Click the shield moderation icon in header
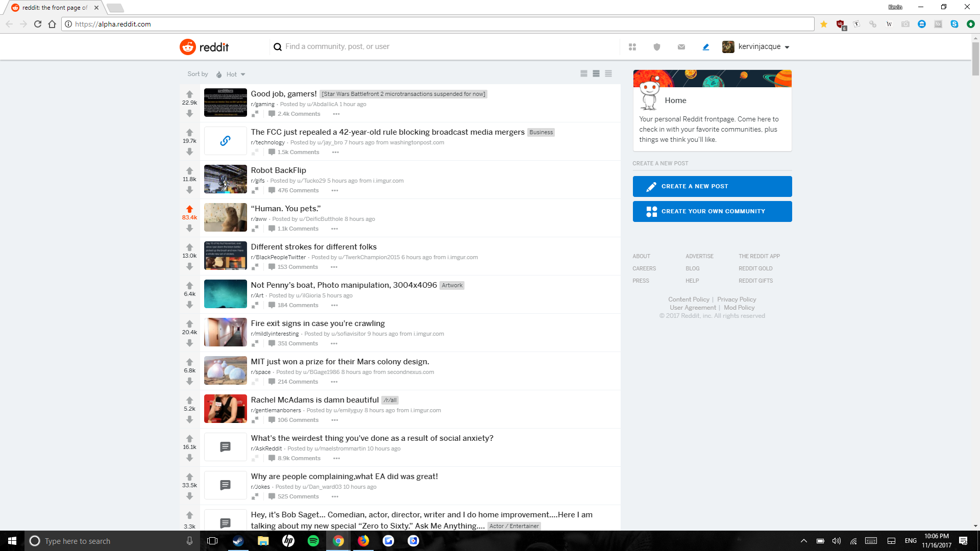 [657, 47]
